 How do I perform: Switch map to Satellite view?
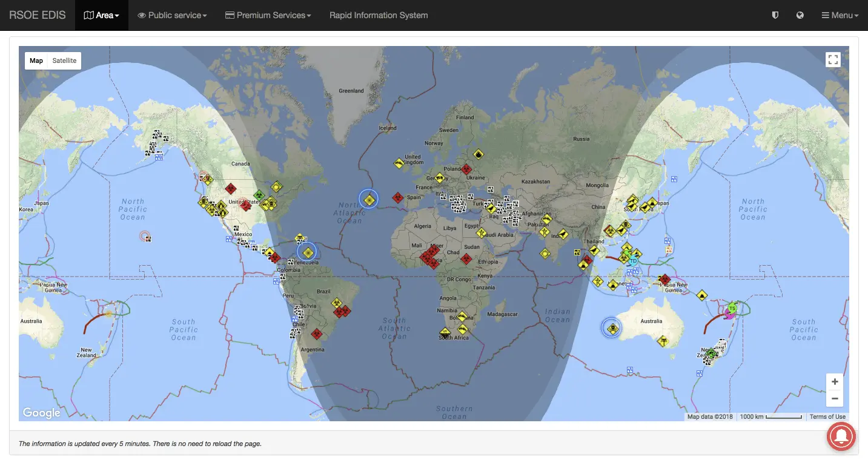[64, 61]
